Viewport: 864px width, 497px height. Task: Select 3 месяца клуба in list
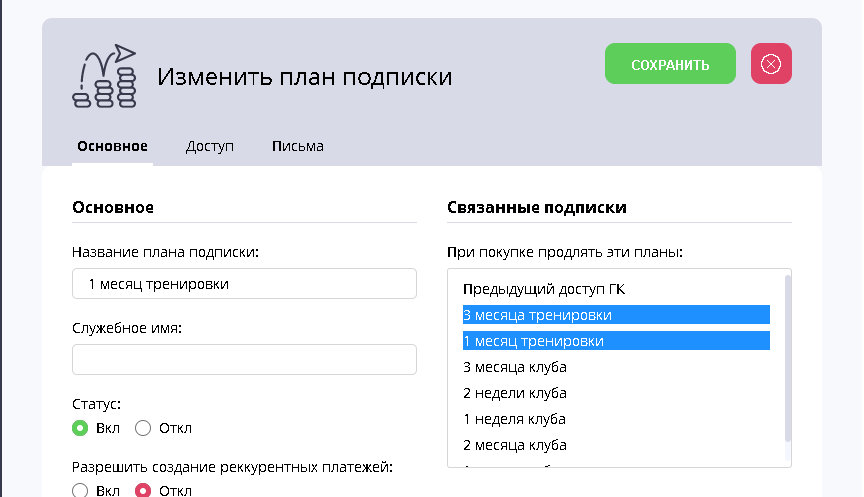pos(616,367)
